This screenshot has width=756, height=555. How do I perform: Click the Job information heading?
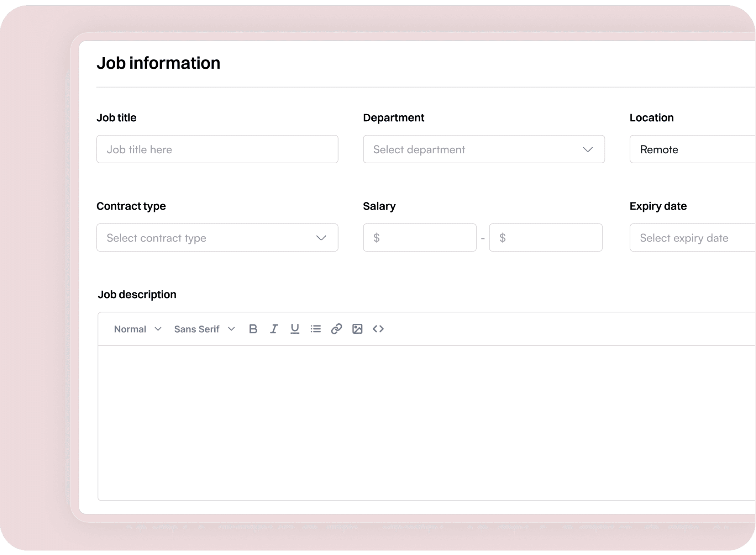(x=158, y=63)
